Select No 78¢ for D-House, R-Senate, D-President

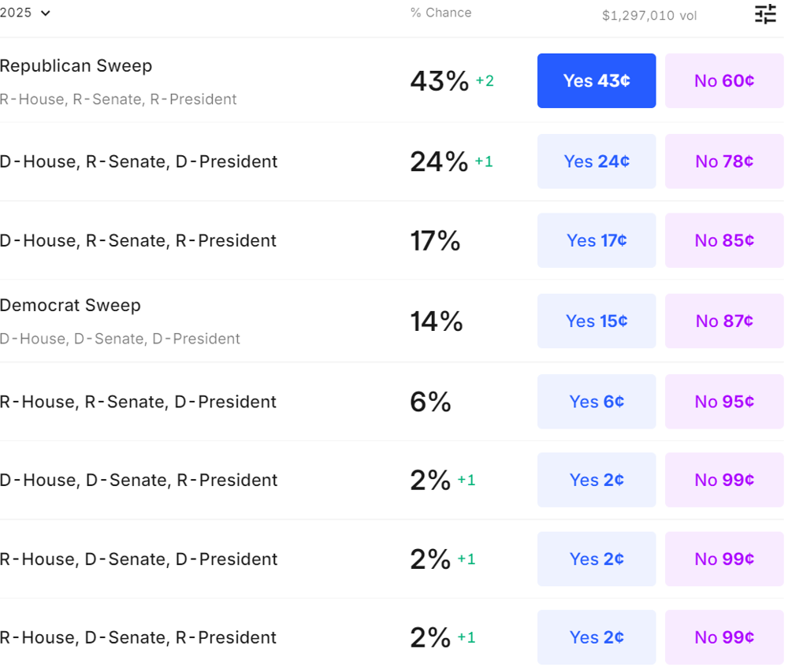pyautogui.click(x=724, y=162)
